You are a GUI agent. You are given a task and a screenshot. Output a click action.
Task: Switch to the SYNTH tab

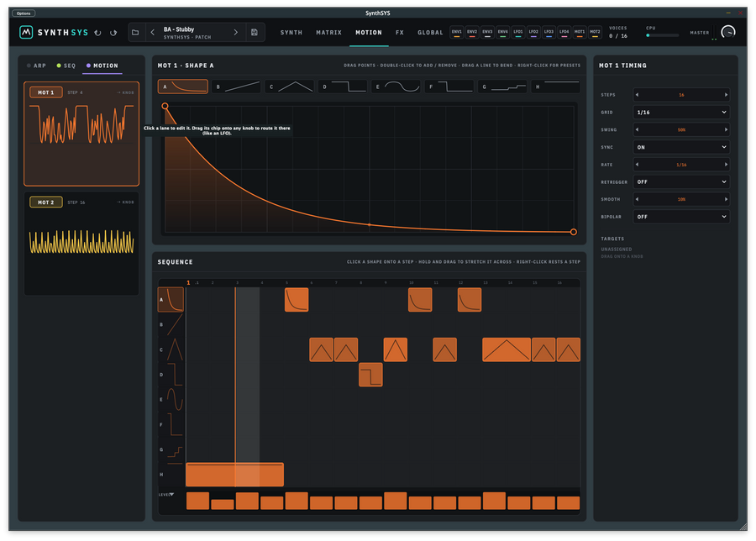291,32
